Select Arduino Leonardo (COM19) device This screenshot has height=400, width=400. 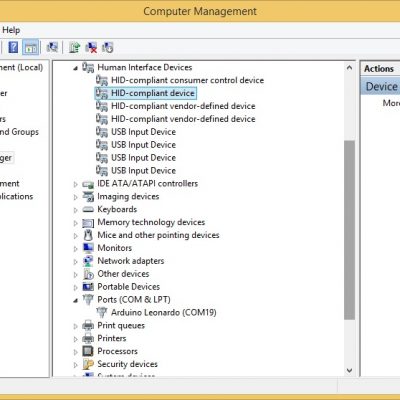click(x=164, y=312)
